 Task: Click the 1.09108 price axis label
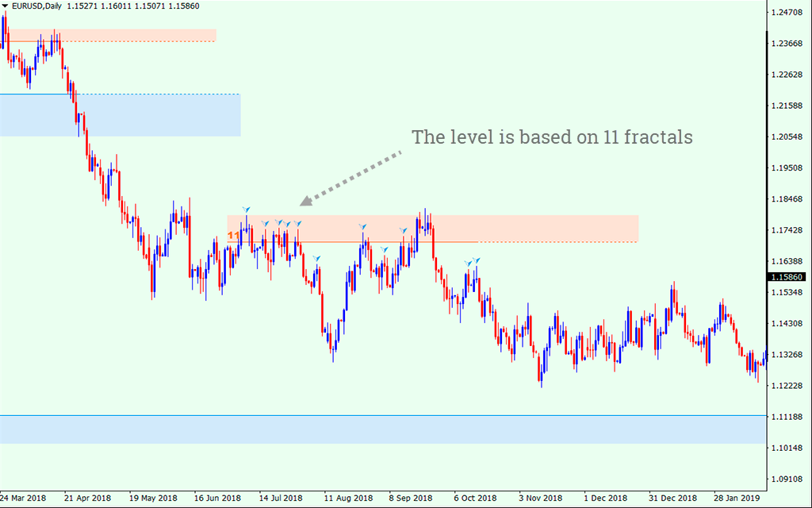pyautogui.click(x=787, y=479)
